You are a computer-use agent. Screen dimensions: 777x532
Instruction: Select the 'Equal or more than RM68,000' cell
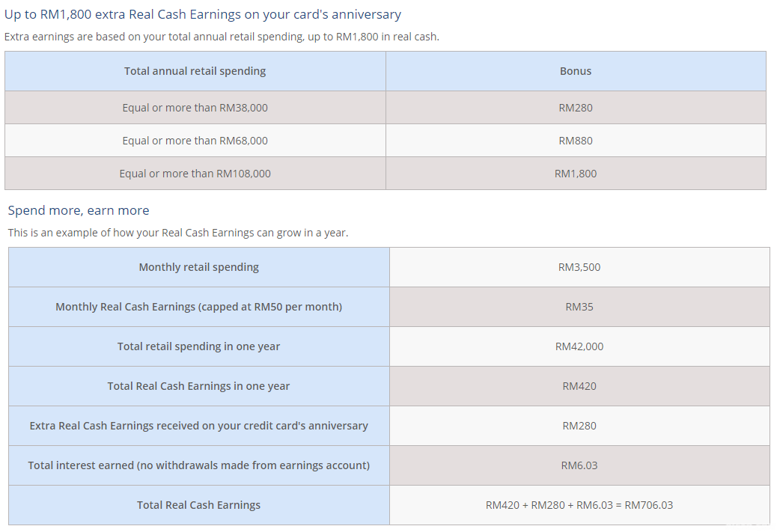point(195,141)
